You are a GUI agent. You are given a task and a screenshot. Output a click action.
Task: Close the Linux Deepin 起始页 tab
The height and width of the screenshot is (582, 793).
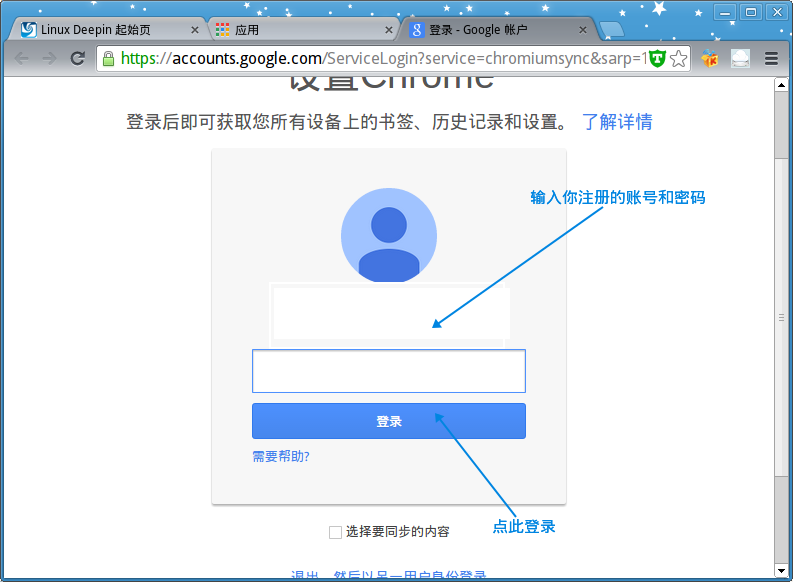pos(195,30)
